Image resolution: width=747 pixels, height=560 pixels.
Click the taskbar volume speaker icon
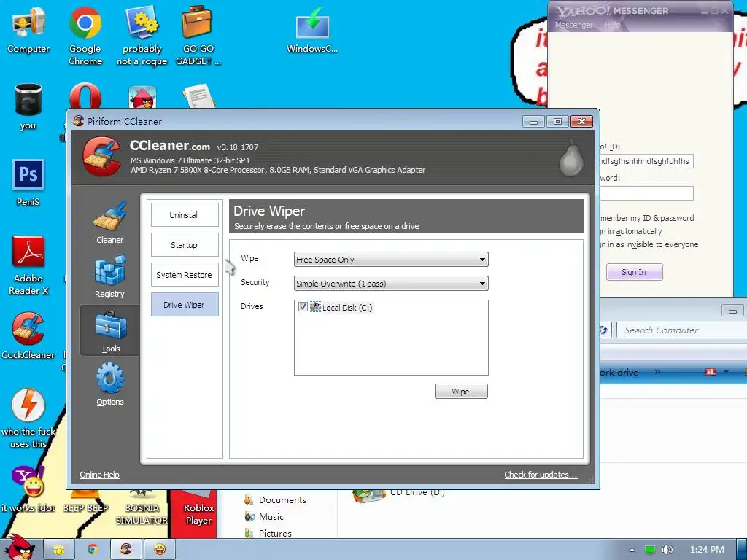(667, 550)
